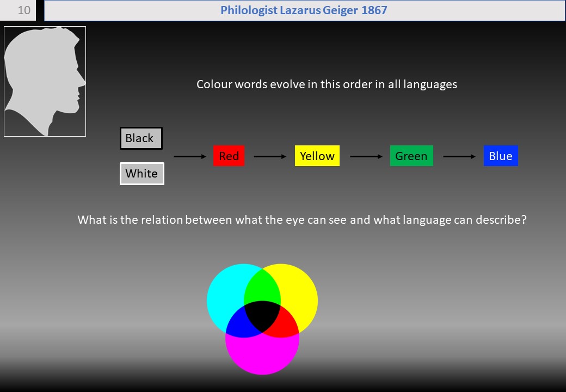Image resolution: width=566 pixels, height=392 pixels.
Task: Select the head silhouette picture
Action: click(45, 81)
